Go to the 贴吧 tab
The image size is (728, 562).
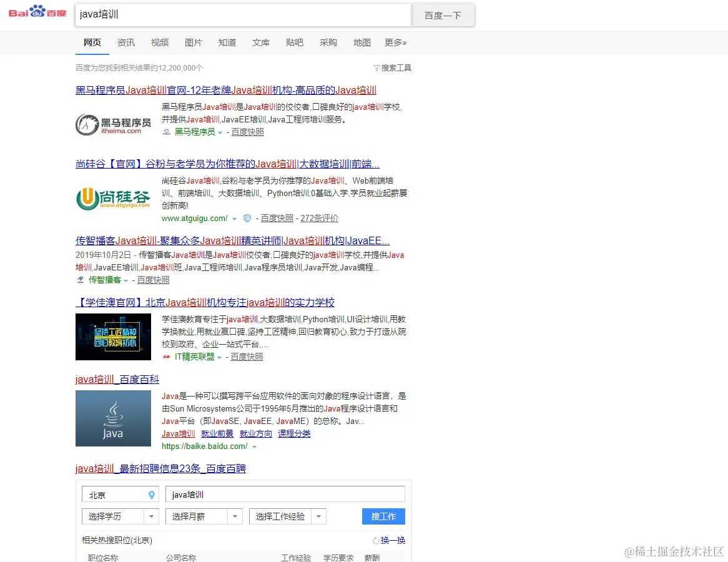pyautogui.click(x=294, y=42)
